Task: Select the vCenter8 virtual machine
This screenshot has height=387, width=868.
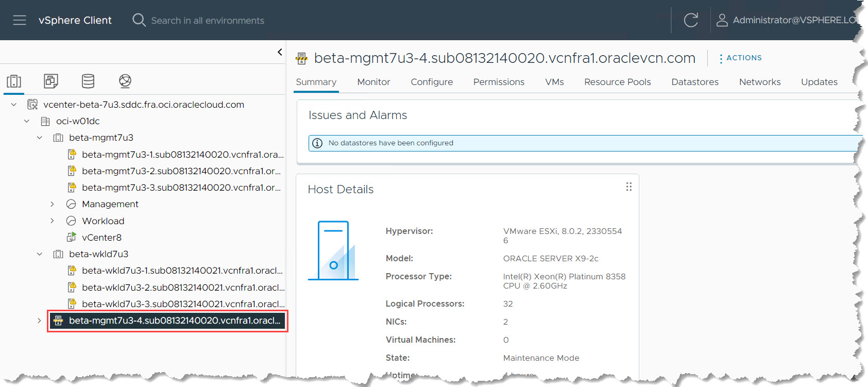Action: pyautogui.click(x=101, y=238)
